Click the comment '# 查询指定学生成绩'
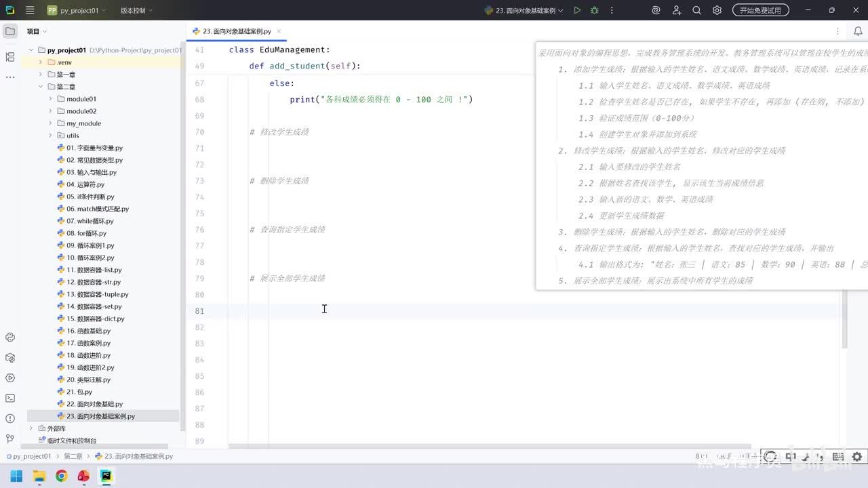The image size is (868, 488). click(x=288, y=230)
